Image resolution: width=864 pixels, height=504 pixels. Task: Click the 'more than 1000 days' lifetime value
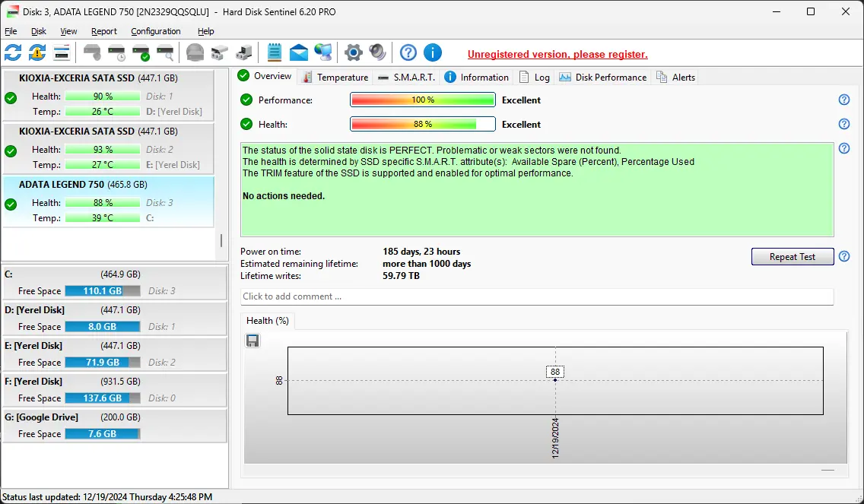[x=427, y=263]
